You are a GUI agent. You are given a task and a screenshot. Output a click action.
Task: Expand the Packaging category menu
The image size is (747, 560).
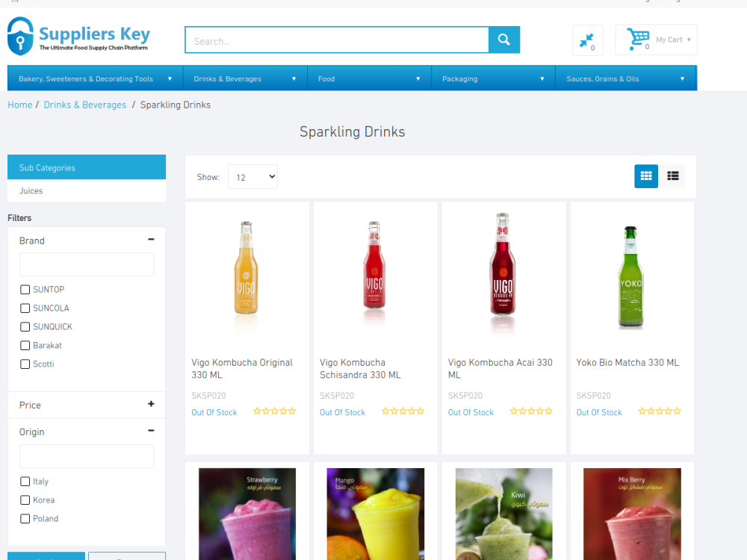click(x=493, y=78)
